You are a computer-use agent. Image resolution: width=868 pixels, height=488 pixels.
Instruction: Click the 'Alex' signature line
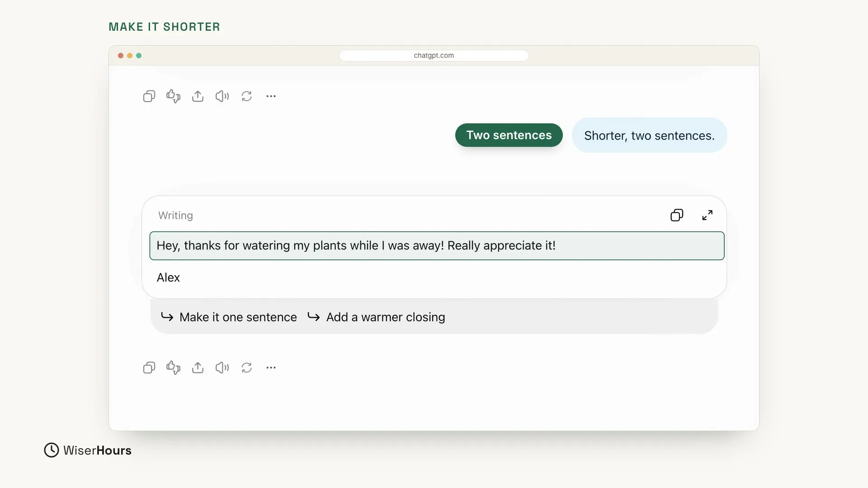point(168,277)
